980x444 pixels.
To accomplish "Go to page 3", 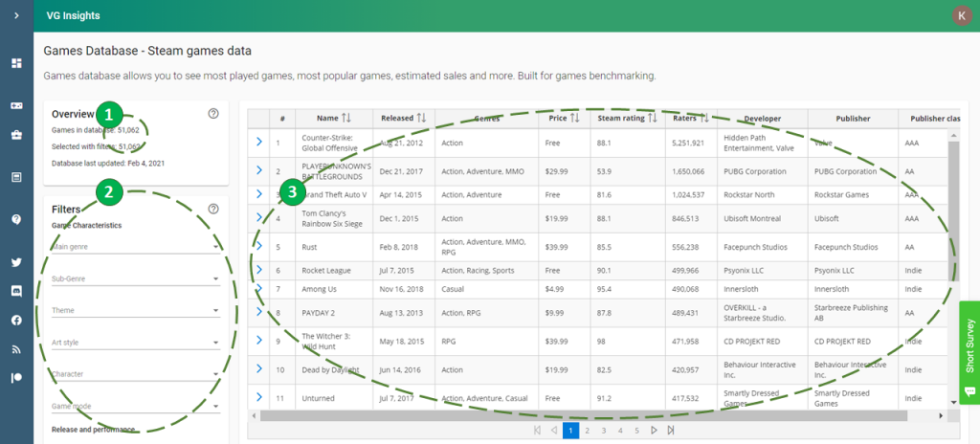I will (x=604, y=431).
